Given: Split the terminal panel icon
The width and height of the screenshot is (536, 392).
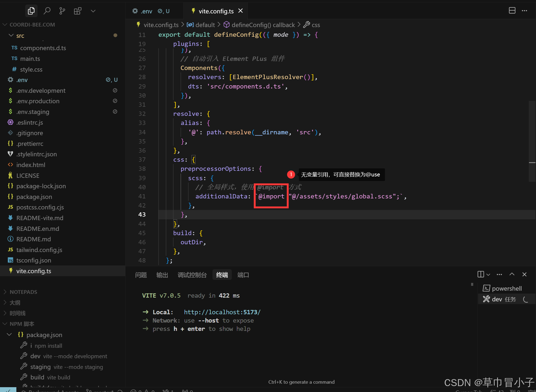Looking at the screenshot, I should (x=481, y=274).
